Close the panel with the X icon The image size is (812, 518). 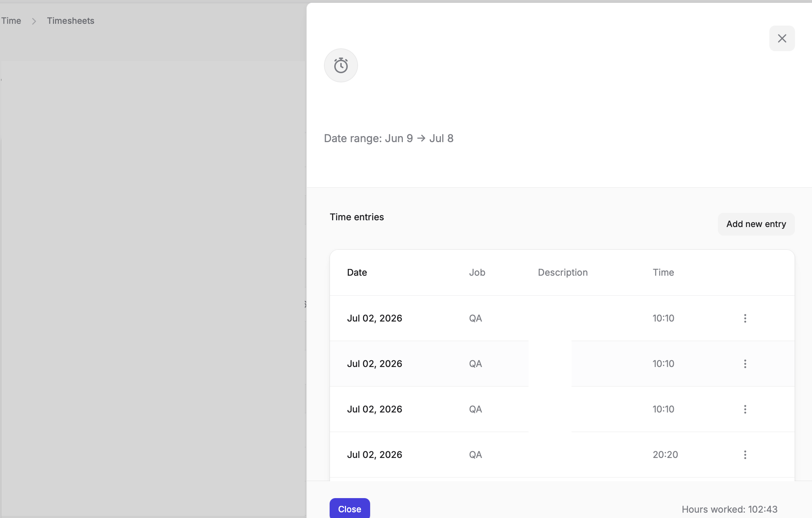(782, 38)
